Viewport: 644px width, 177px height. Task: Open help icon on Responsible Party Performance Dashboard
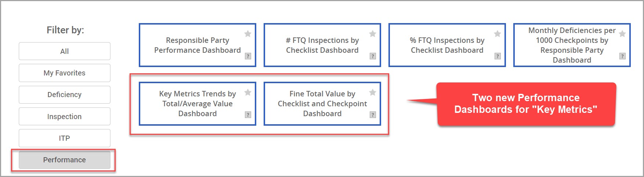pos(248,56)
